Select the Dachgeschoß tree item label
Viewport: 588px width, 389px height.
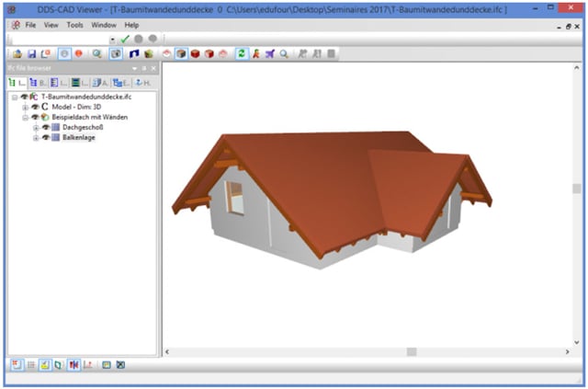point(83,127)
